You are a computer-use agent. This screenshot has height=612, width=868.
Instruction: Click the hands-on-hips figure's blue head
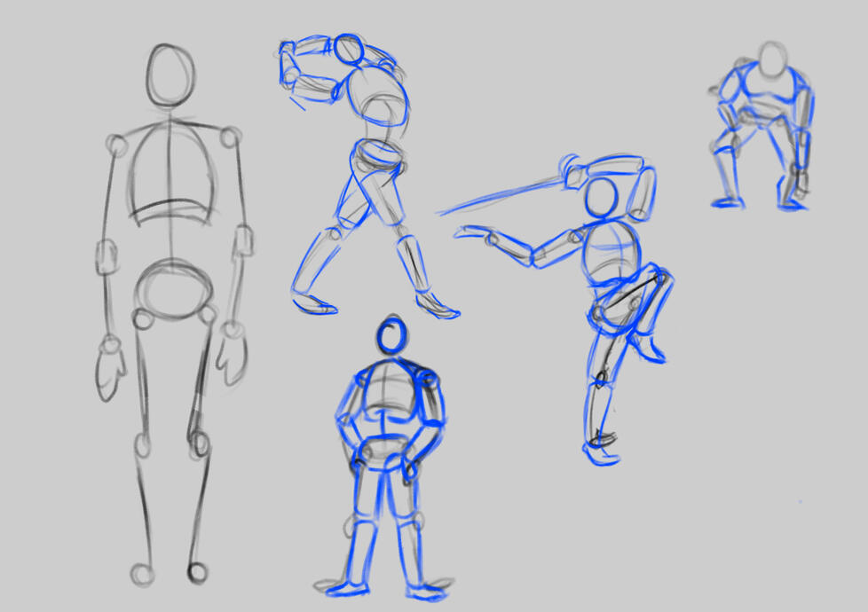tap(391, 334)
